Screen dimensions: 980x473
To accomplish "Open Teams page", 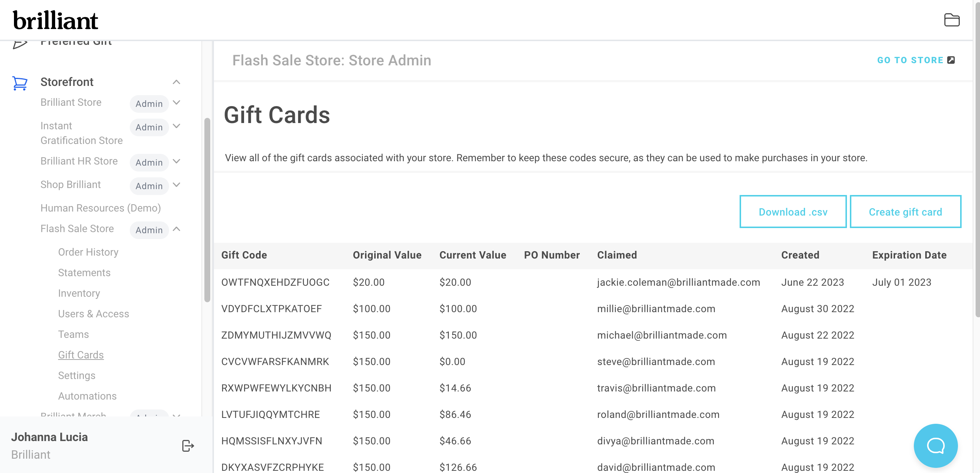I will click(x=74, y=334).
